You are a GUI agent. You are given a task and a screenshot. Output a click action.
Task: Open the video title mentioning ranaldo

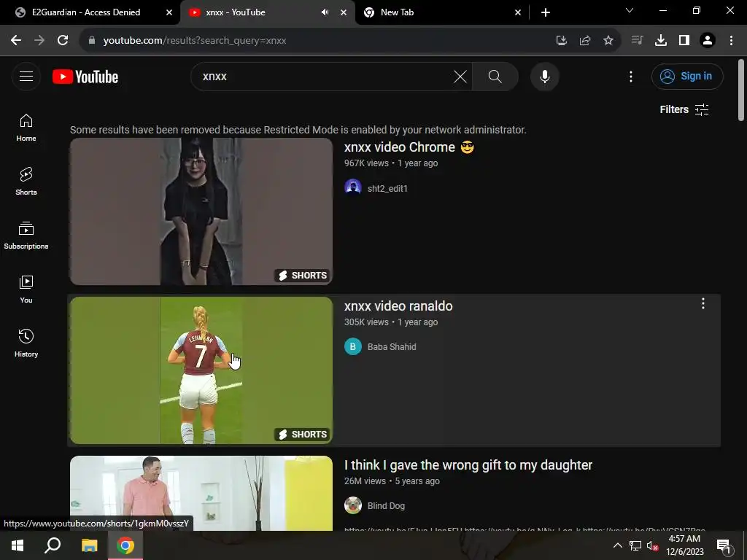(398, 306)
